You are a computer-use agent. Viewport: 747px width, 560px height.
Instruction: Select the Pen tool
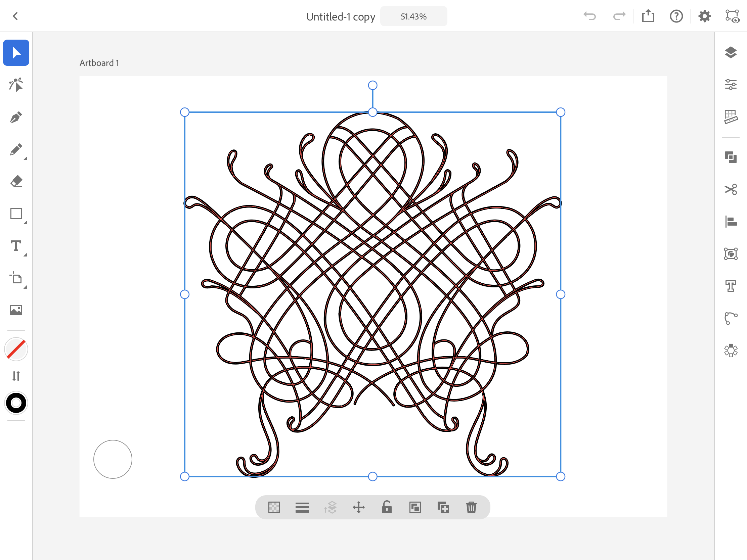[x=16, y=118]
